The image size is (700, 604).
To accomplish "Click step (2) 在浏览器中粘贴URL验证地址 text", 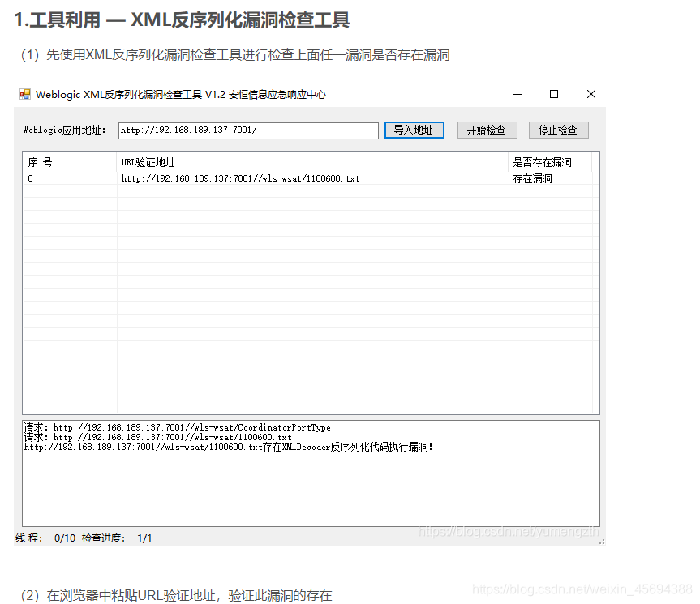I will (x=176, y=596).
